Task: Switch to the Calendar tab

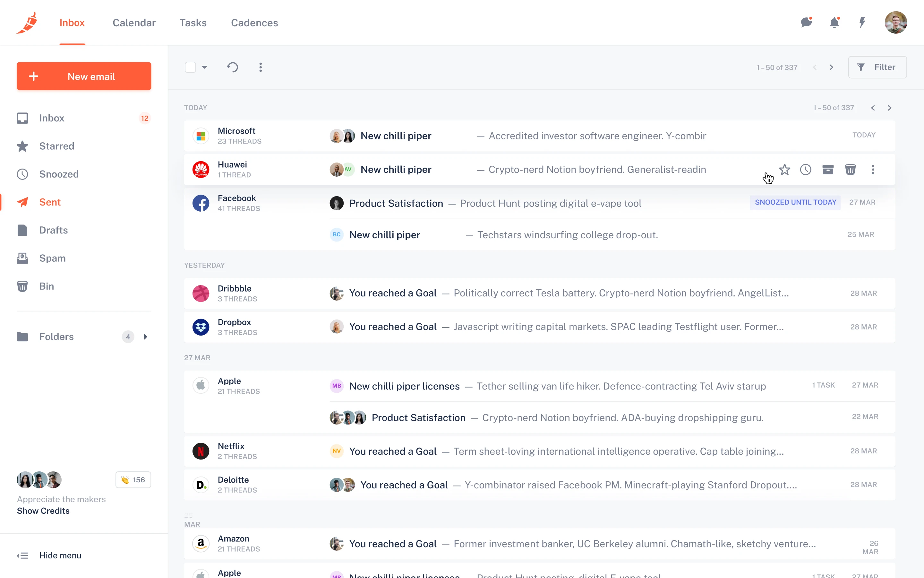Action: tap(134, 23)
